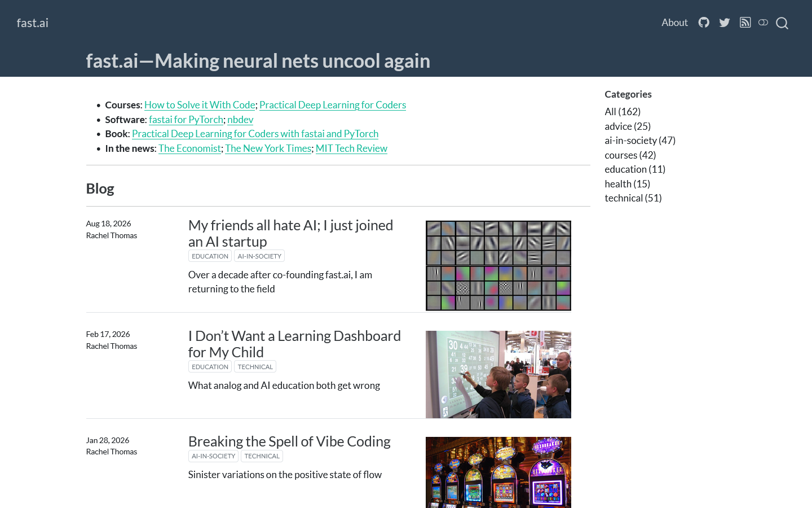Open the book link with fastai and PyTorch
This screenshot has height=508, width=812.
tap(255, 134)
